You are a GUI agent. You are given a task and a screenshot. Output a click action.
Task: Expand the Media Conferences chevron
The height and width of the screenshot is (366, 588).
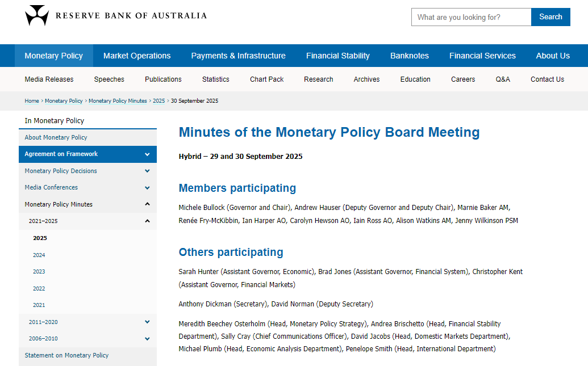147,188
